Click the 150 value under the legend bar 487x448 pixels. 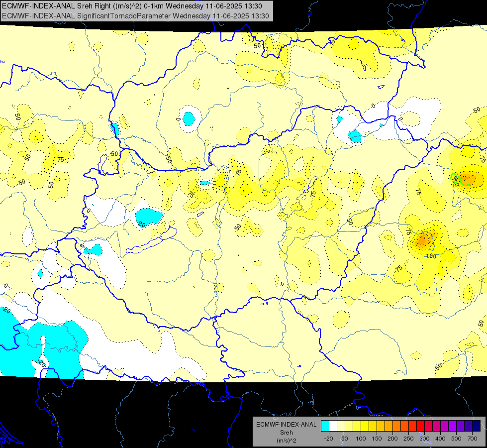coord(377,439)
